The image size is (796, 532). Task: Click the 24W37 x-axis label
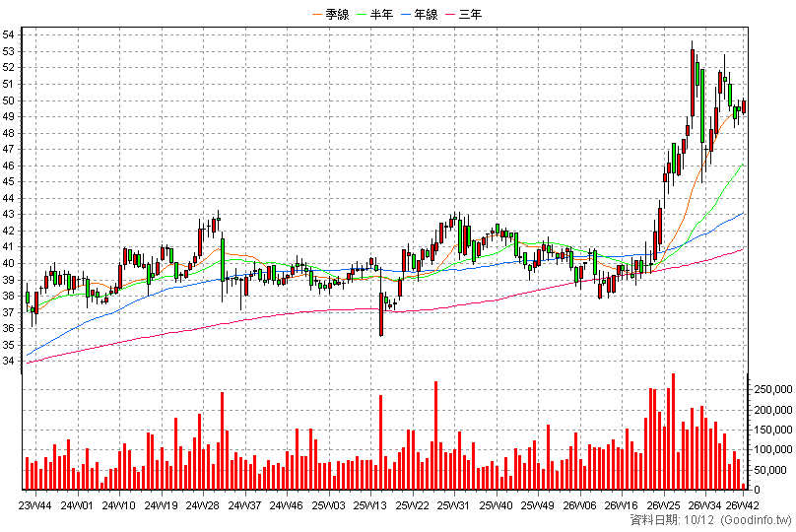[x=244, y=505]
